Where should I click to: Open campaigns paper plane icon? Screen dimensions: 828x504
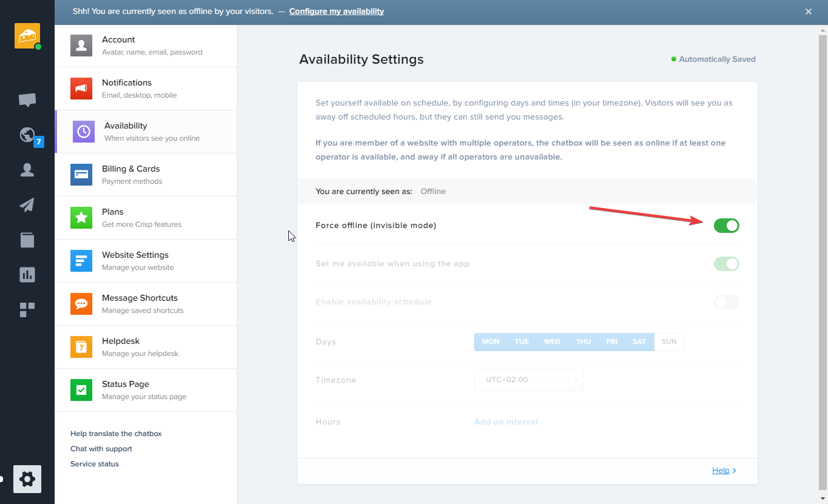click(x=27, y=205)
